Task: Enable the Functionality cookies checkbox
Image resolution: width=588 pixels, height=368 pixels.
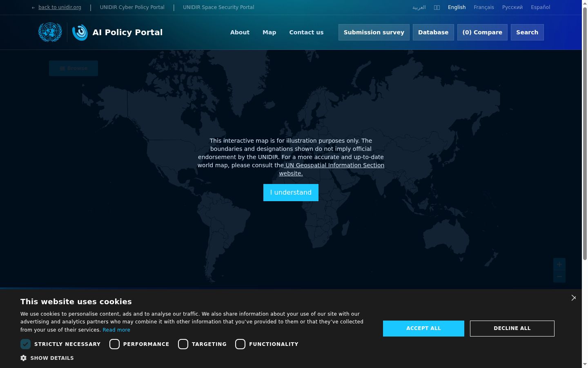Action: (240, 344)
